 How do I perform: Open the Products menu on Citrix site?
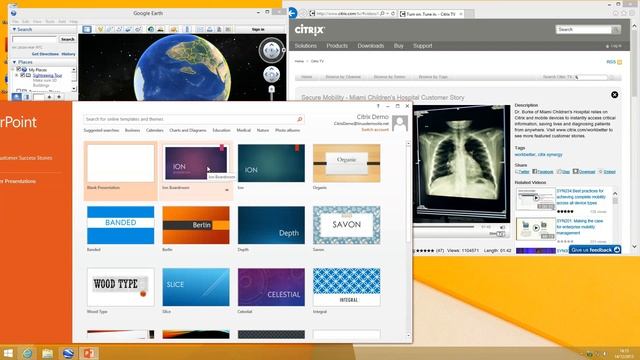[x=337, y=46]
